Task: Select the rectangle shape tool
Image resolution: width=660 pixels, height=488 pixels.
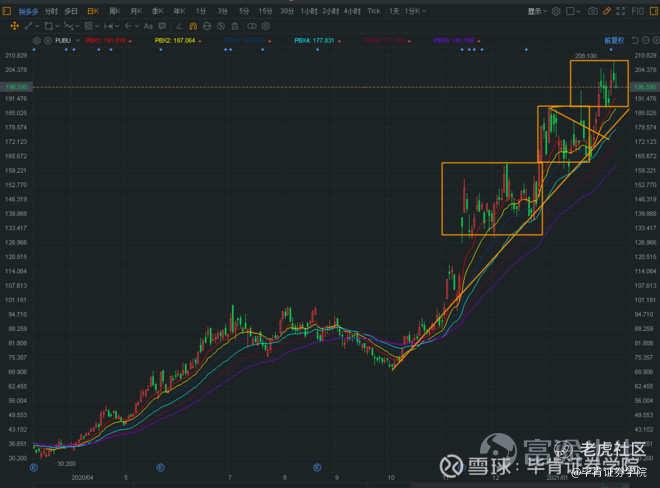Action: point(48,27)
